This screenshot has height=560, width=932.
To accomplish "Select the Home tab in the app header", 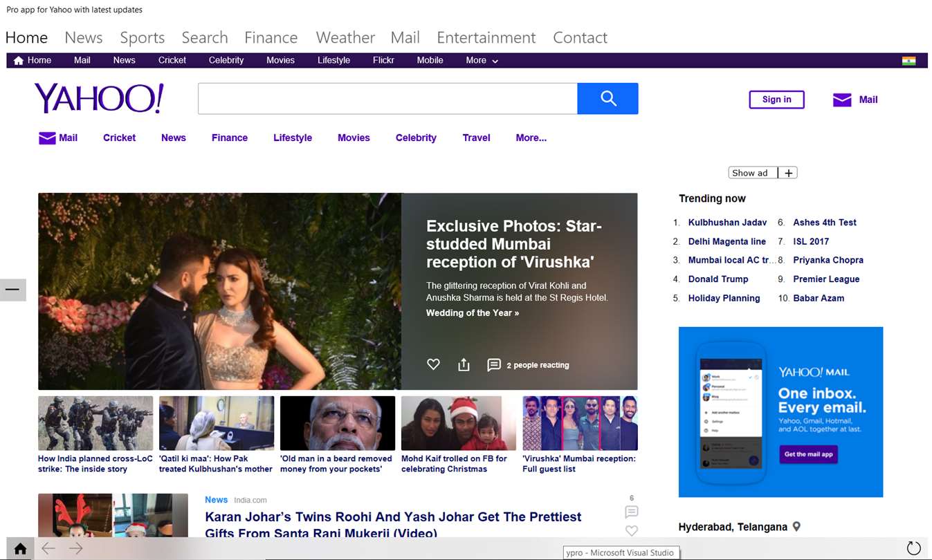I will tap(26, 37).
